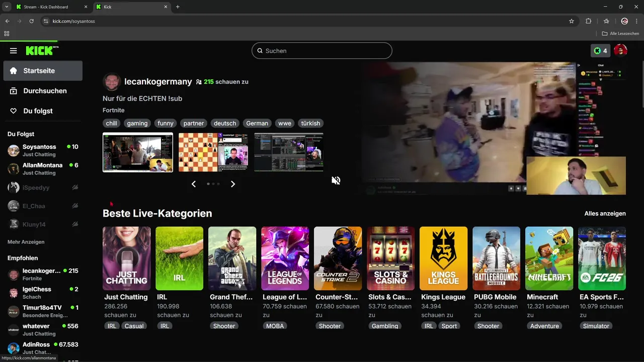Open offline channel El_Chaa
This screenshot has width=644, height=362.
43,206
